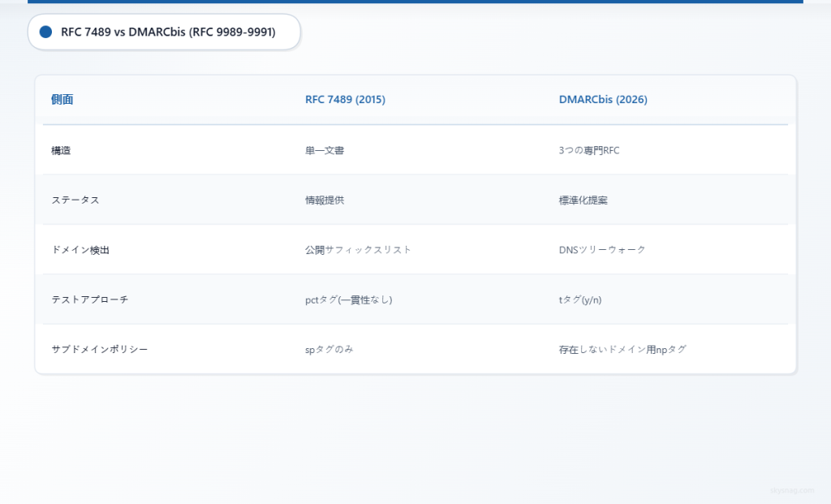Click the テストアプローチ row label

click(x=89, y=300)
